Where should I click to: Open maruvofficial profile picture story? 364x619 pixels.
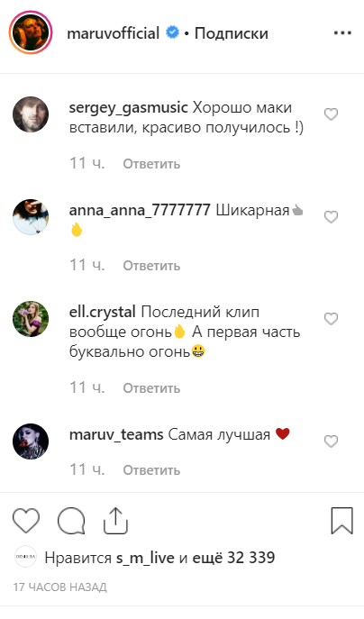click(x=31, y=32)
